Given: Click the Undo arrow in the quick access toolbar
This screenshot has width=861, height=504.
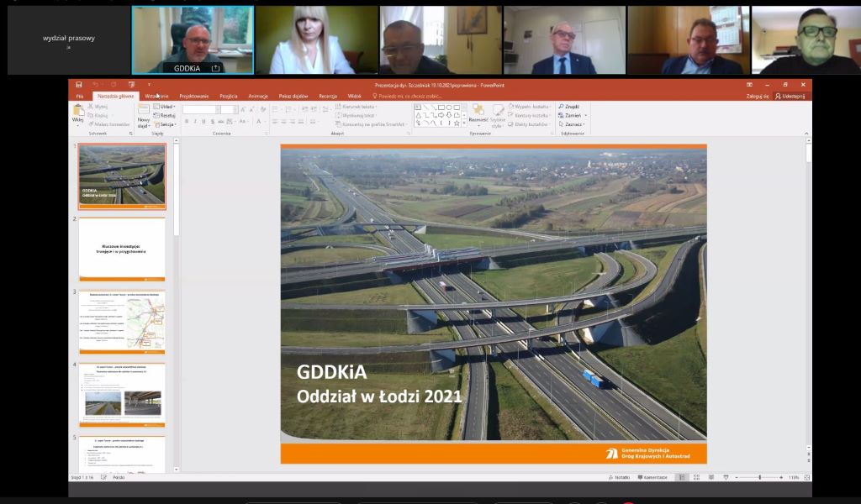Looking at the screenshot, I should point(96,85).
